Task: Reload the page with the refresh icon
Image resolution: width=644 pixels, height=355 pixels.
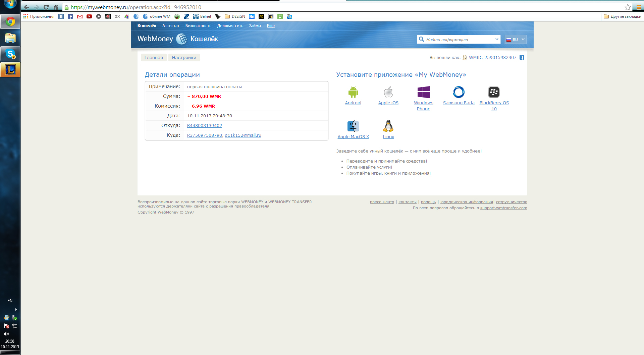Action: click(x=46, y=7)
